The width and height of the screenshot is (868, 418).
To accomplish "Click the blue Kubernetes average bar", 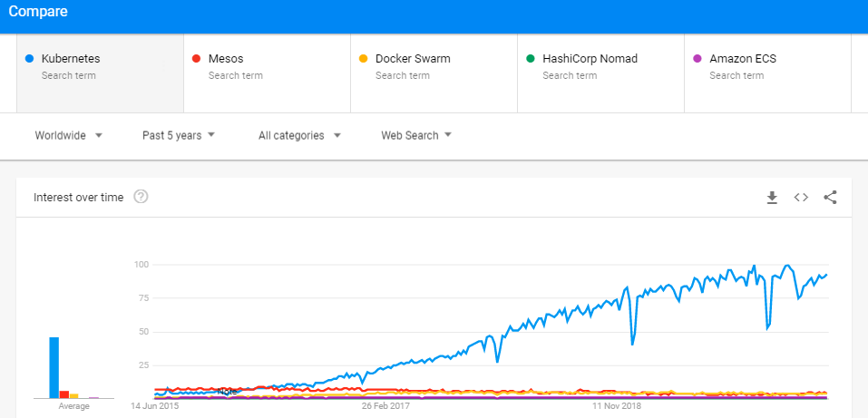I will 54,367.
